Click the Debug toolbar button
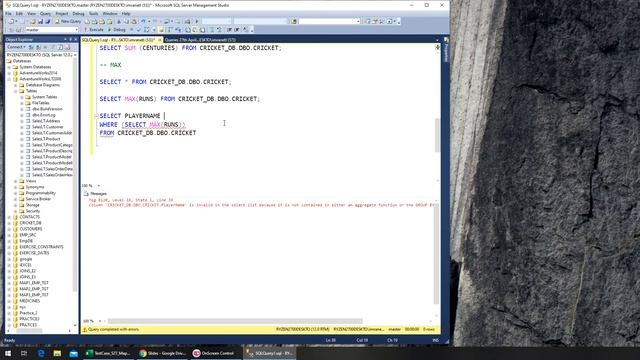This screenshot has height=360, width=640. click(x=117, y=30)
